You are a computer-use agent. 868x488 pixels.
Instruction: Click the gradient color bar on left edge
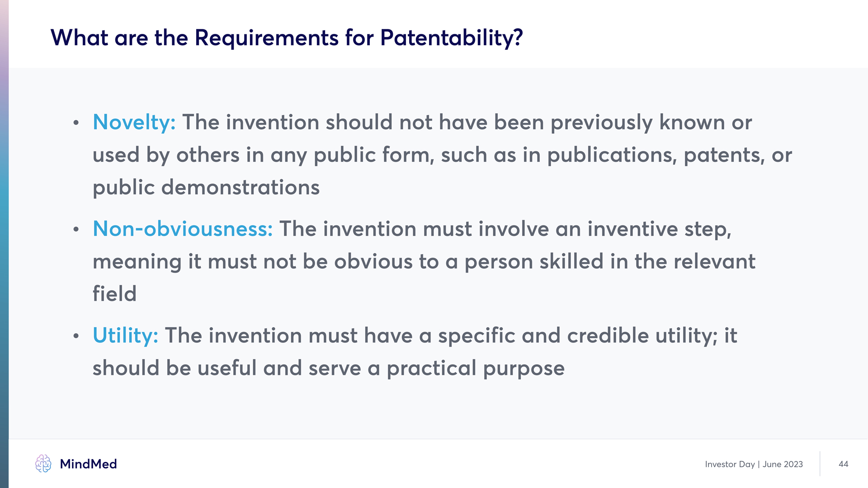point(4,244)
